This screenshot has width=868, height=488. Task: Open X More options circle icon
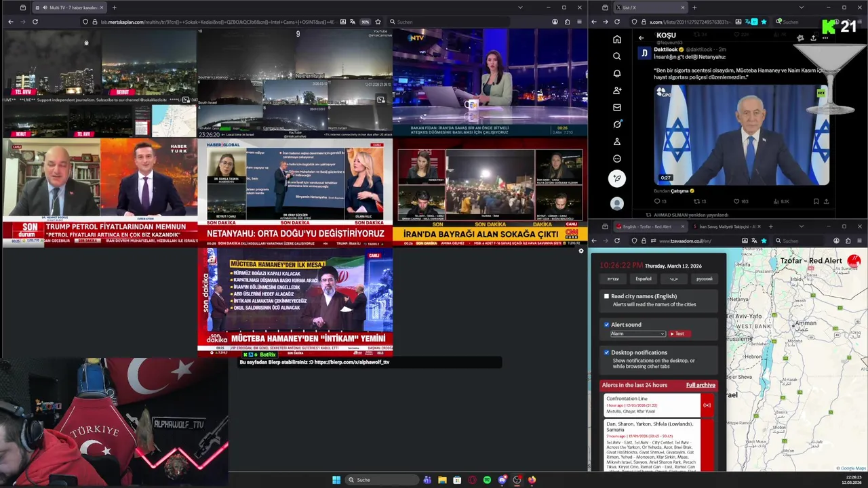[x=617, y=159]
